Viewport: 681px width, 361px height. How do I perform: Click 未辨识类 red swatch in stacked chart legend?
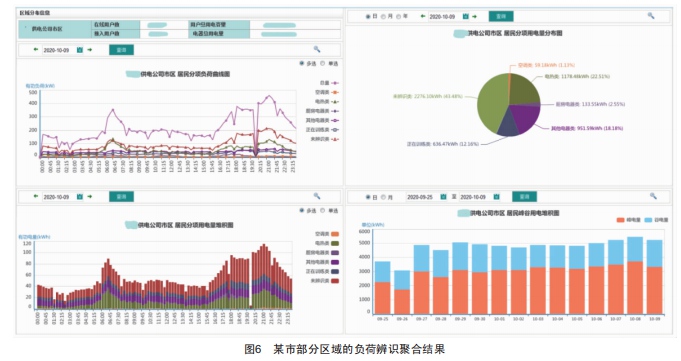335,281
